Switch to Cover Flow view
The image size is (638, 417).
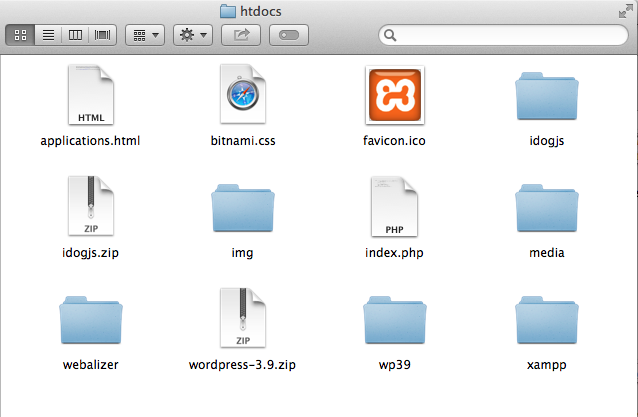click(102, 35)
